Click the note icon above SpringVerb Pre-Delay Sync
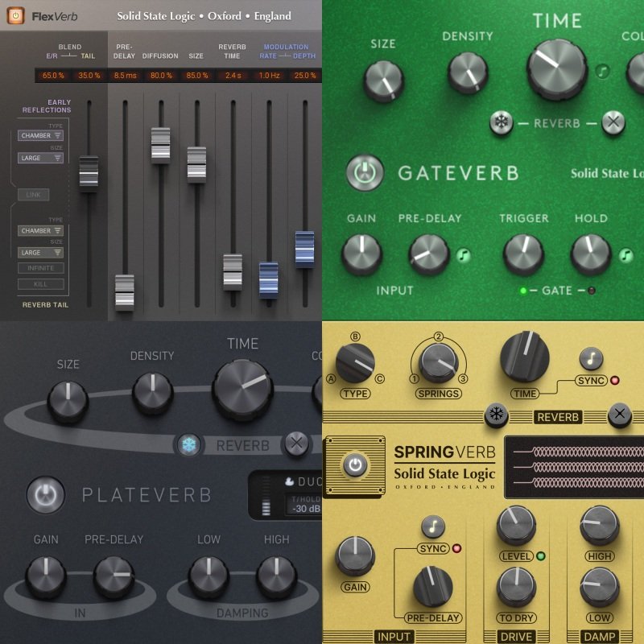 [433, 527]
